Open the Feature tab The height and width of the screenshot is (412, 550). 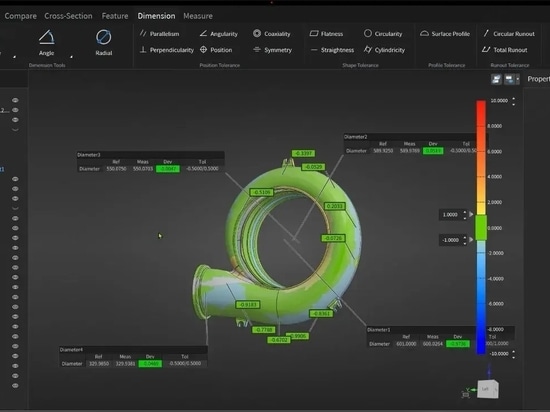coord(115,16)
